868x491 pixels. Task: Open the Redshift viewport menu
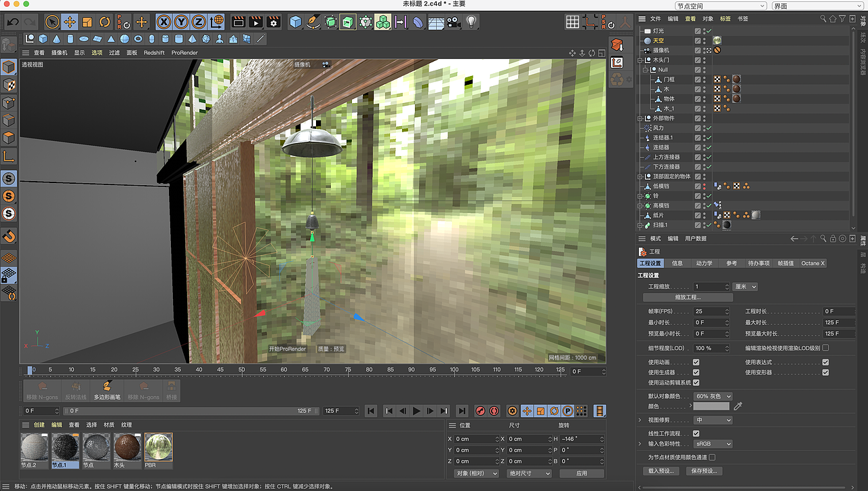click(x=154, y=53)
